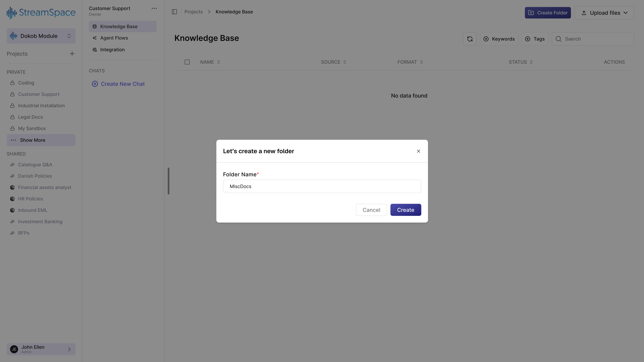Open the Upload files dropdown
The width and height of the screenshot is (644, 362).
(x=604, y=13)
